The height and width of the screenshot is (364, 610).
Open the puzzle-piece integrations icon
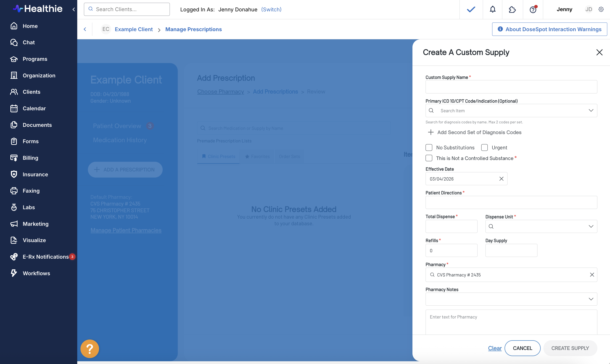(512, 9)
